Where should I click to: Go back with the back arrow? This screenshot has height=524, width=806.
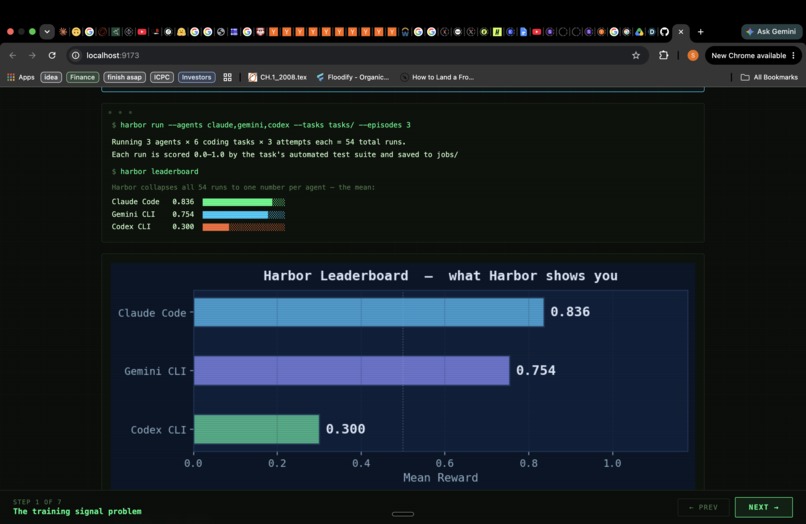click(13, 56)
